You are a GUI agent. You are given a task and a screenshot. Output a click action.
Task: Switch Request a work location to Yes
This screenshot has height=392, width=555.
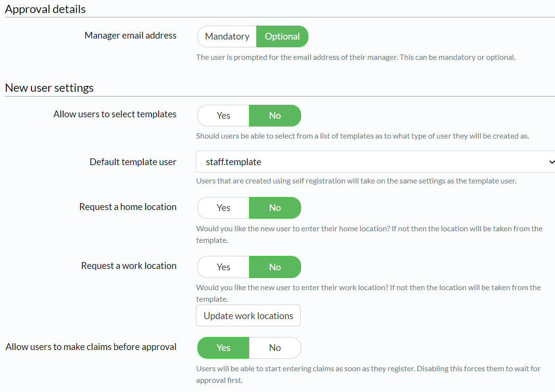coord(223,267)
